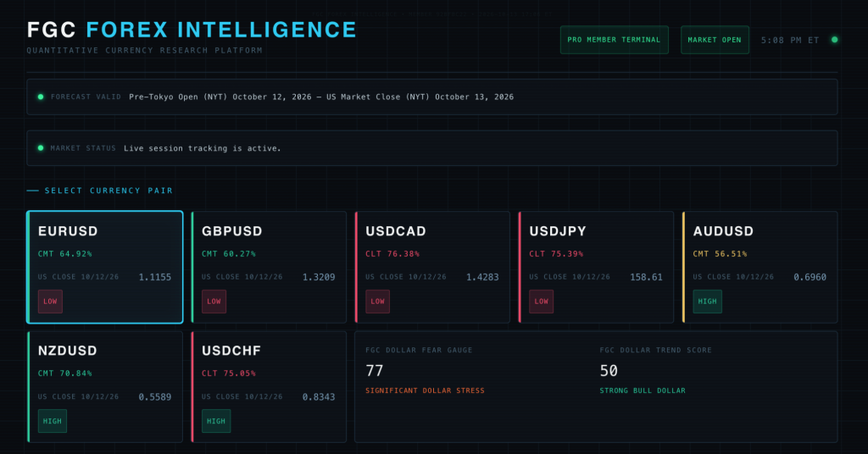Click NZDUSD close value 0.5589

coord(155,397)
